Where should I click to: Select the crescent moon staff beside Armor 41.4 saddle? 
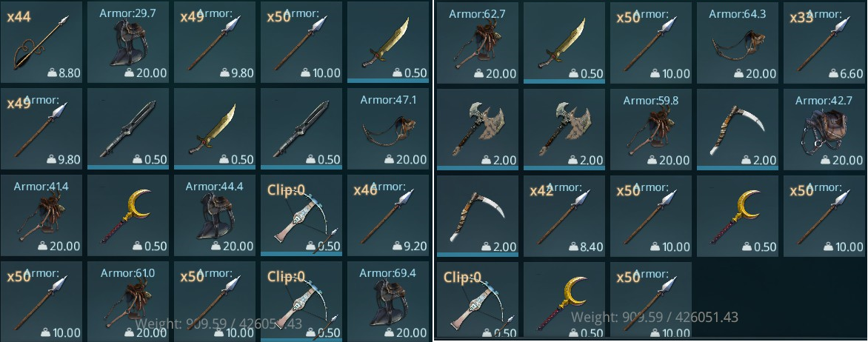tap(128, 215)
